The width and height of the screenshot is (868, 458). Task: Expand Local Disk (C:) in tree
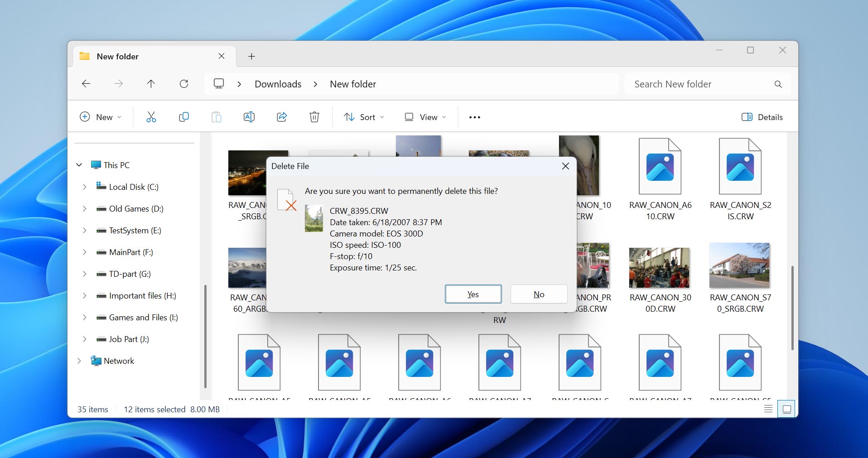click(x=84, y=187)
